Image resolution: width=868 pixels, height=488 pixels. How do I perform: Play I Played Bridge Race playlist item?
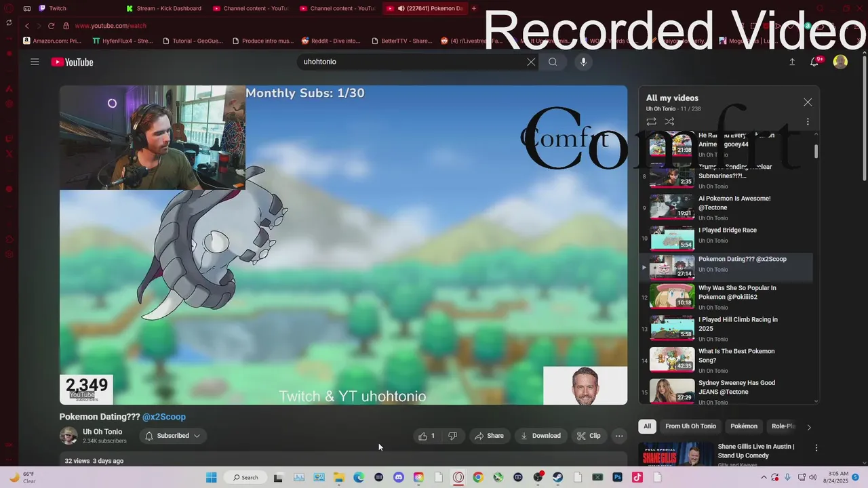(726, 238)
